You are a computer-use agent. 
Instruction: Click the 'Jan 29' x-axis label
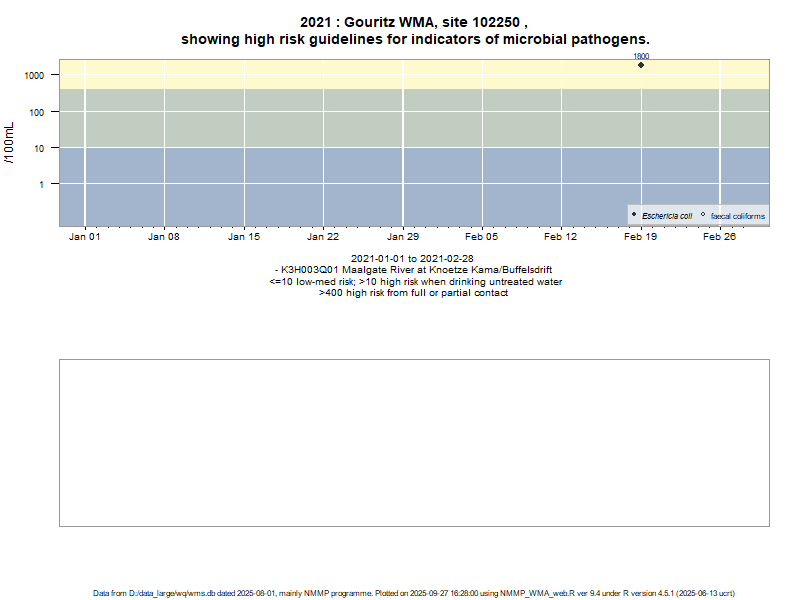click(403, 237)
